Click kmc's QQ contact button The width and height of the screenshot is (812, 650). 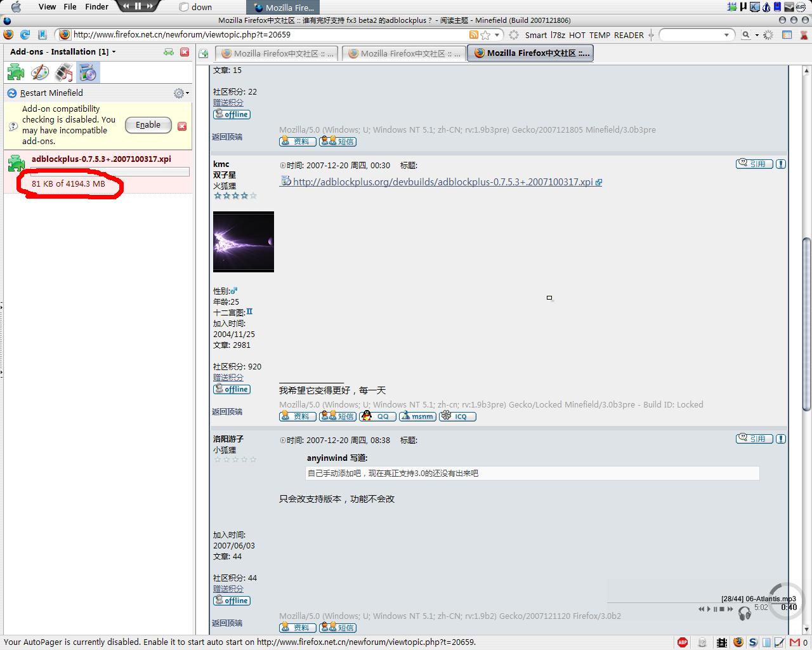pos(377,416)
